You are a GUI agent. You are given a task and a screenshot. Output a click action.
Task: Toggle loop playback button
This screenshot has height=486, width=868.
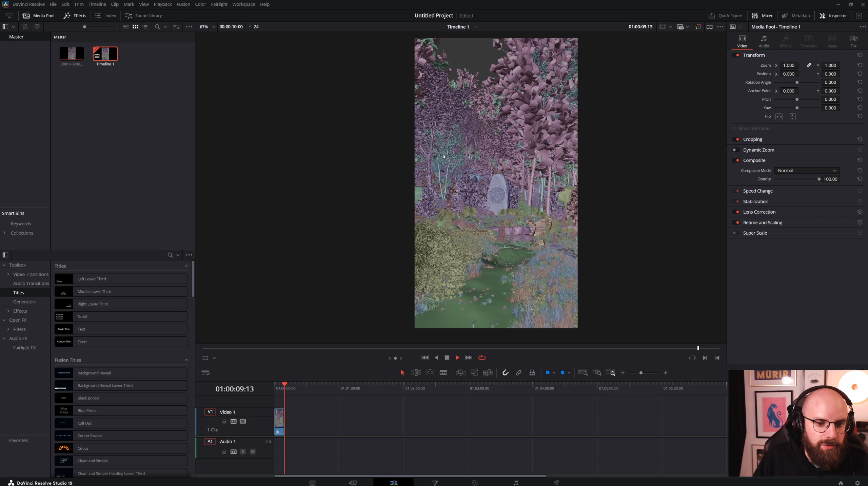(482, 357)
